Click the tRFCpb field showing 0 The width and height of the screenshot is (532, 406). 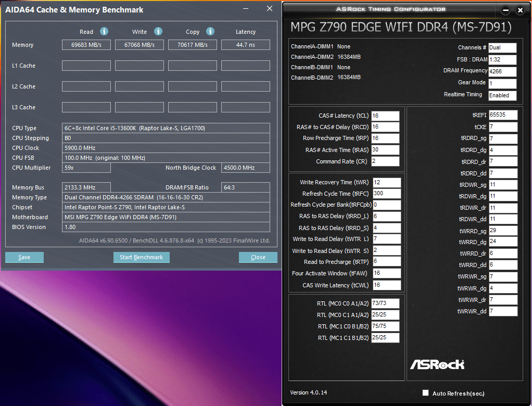387,205
